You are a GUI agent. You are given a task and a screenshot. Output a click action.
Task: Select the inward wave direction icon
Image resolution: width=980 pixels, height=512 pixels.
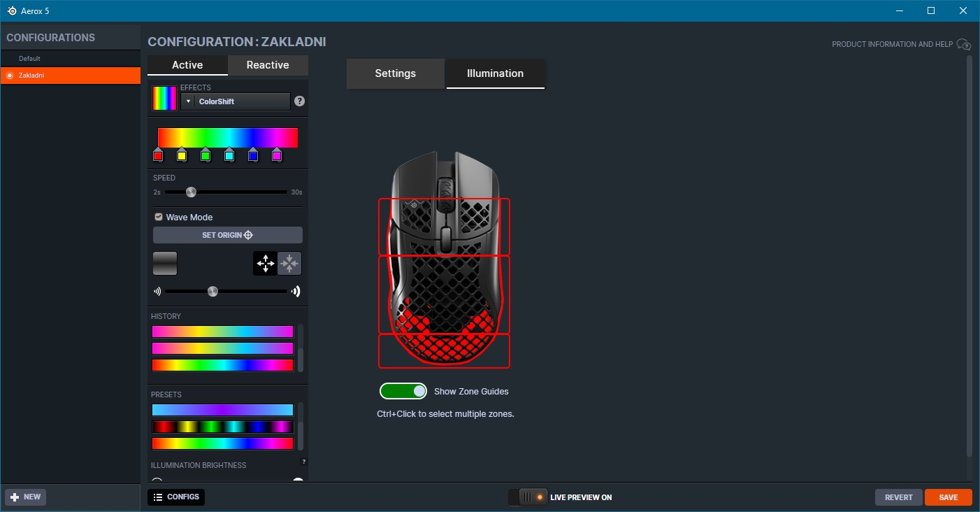pos(289,264)
